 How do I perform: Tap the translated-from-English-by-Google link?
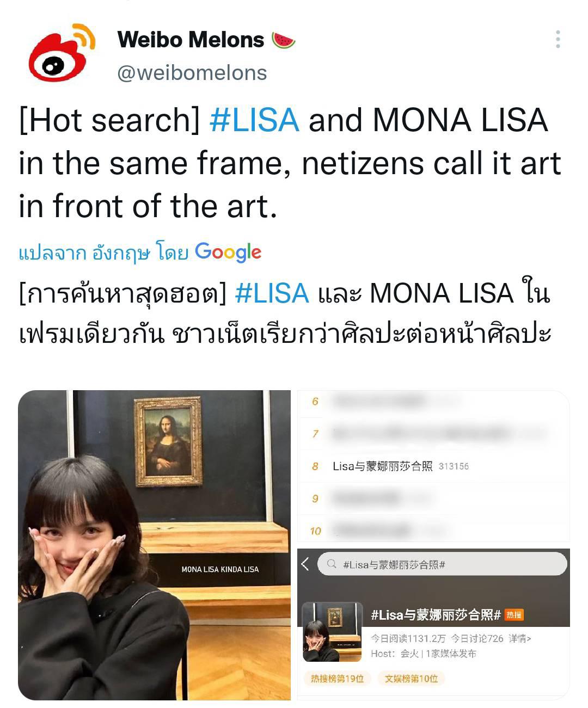[140, 253]
